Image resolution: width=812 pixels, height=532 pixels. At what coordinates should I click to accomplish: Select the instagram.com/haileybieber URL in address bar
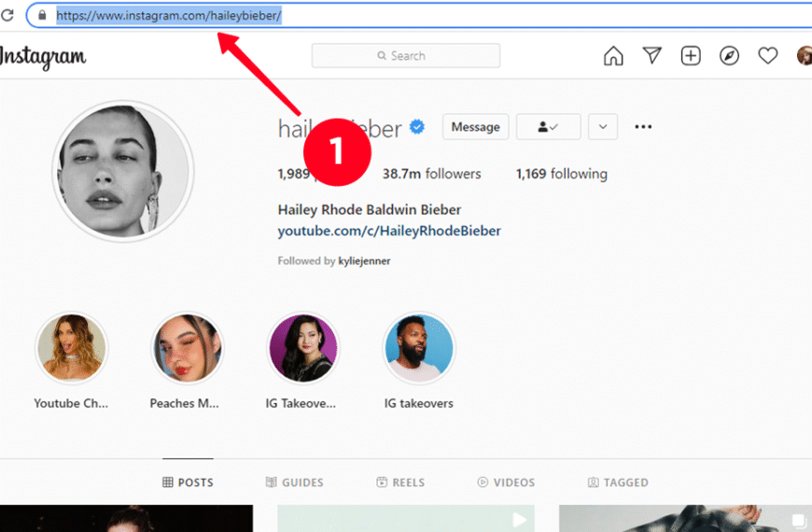[169, 16]
